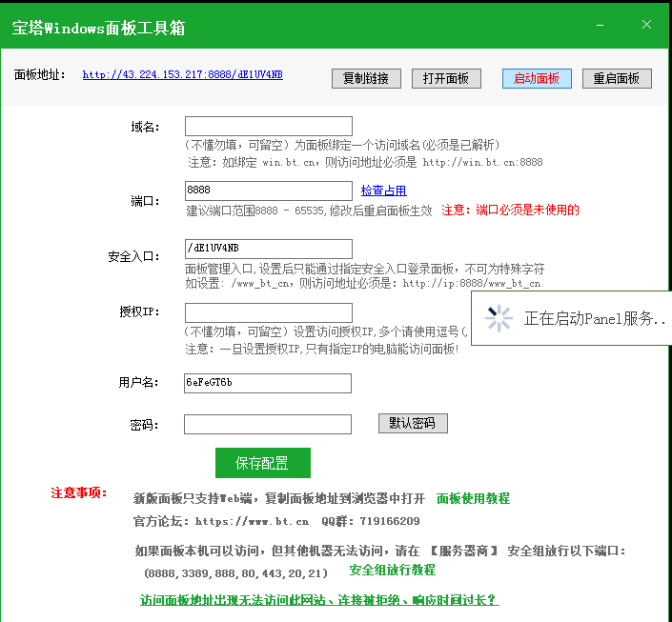Open the panel address URL link
This screenshot has width=672, height=622.
pyautogui.click(x=183, y=75)
